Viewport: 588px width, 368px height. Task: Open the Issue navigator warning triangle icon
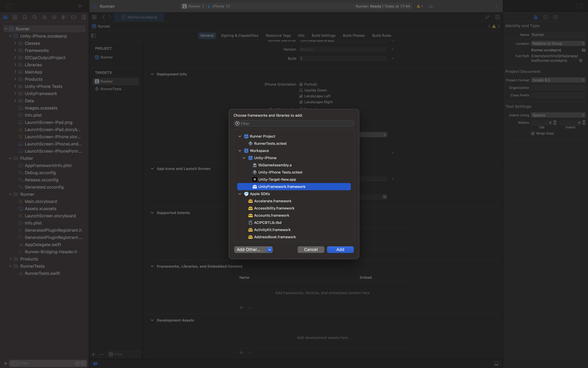point(44,17)
